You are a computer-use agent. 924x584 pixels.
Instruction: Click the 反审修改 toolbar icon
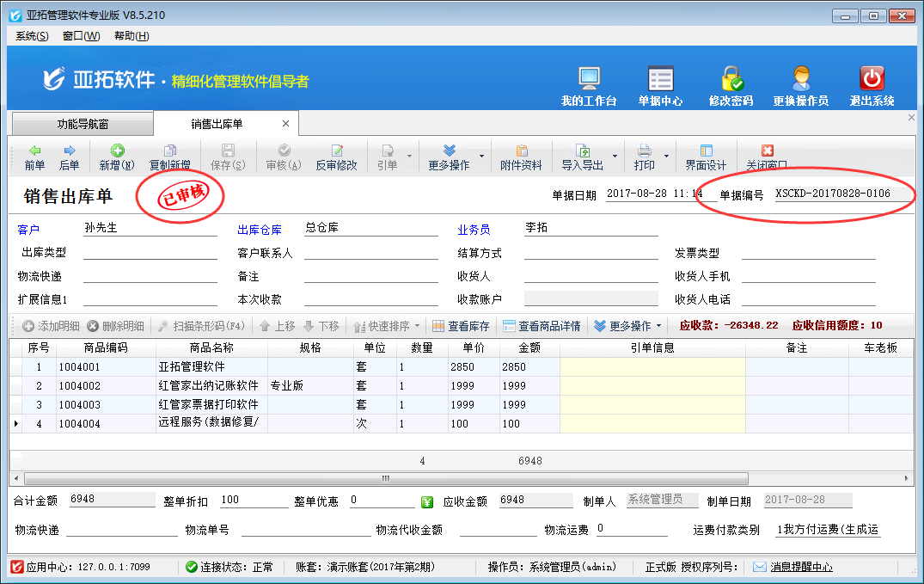click(336, 157)
